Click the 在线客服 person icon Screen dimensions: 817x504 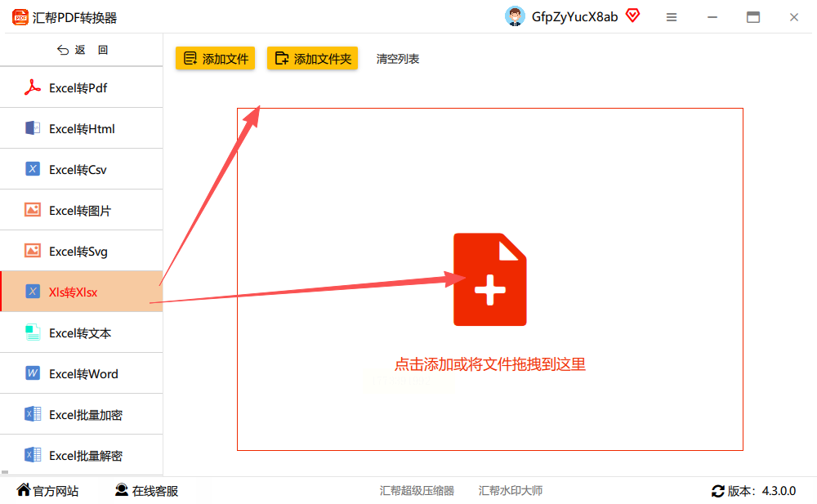point(122,489)
